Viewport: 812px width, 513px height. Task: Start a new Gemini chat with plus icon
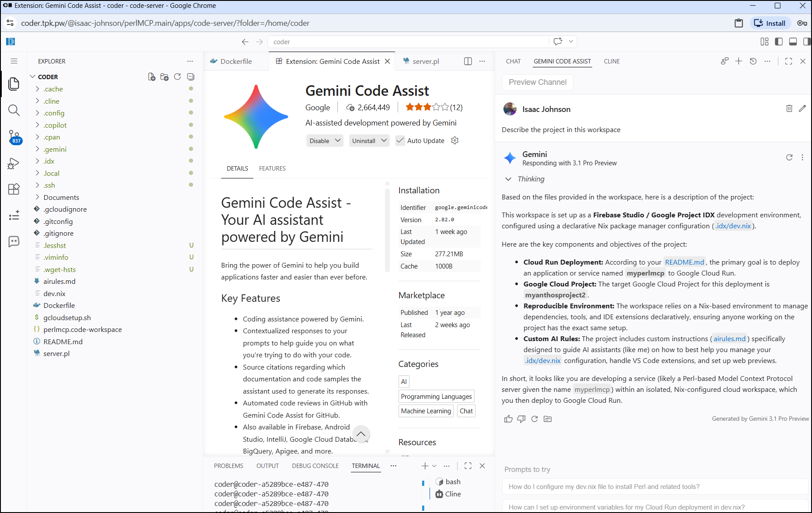(739, 61)
